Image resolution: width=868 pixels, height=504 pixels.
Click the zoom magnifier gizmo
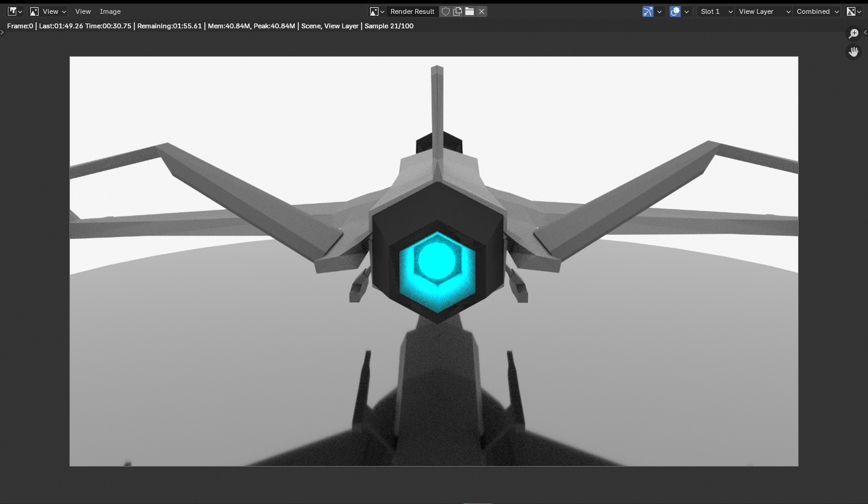tap(854, 34)
